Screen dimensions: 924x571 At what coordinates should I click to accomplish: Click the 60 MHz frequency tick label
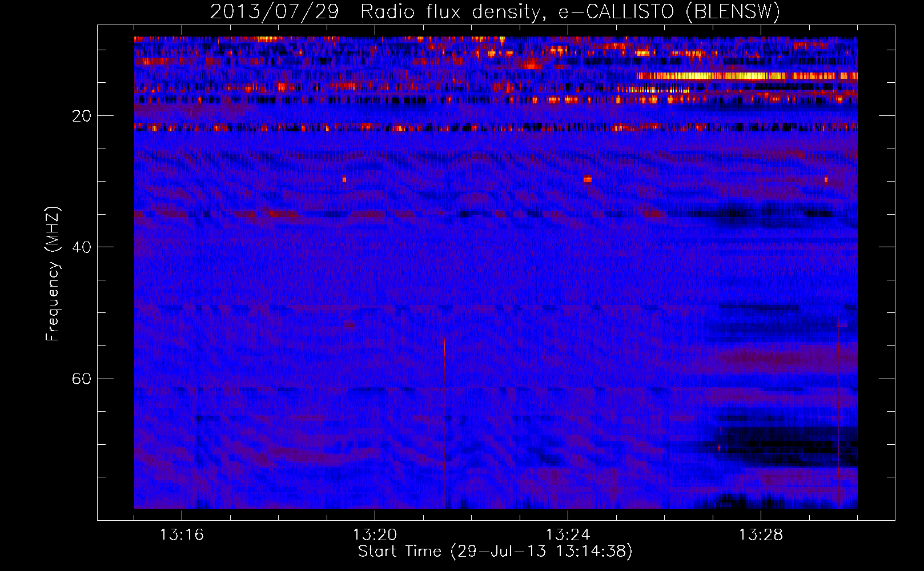(81, 379)
